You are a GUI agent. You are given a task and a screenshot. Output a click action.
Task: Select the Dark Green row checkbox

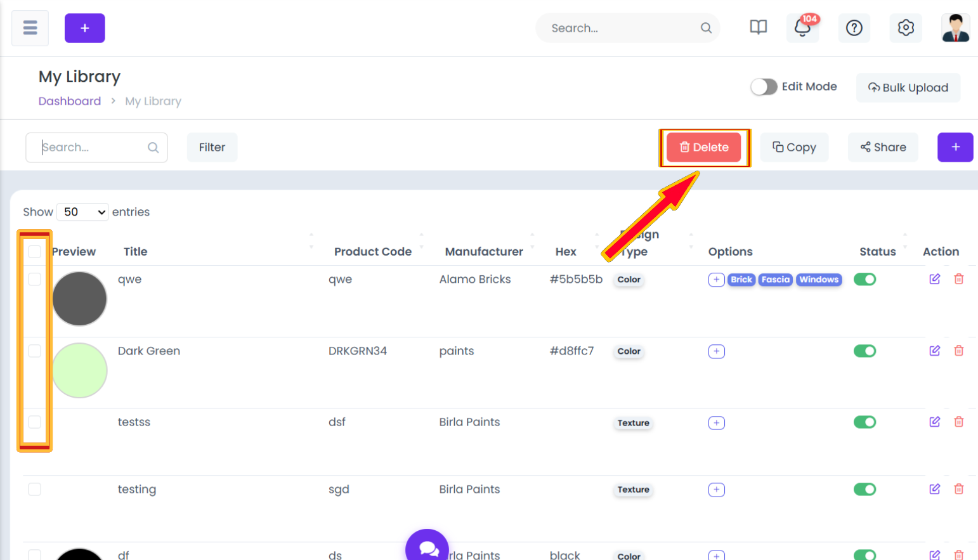[35, 351]
